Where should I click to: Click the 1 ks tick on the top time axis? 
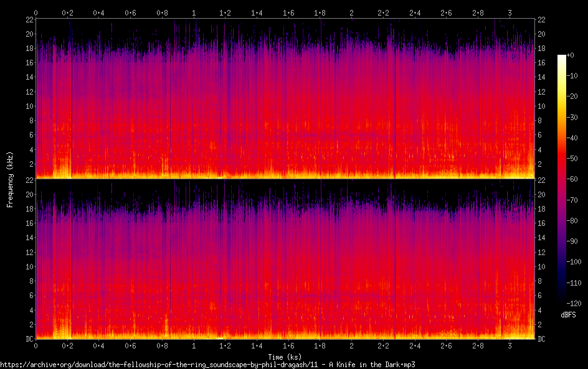coord(194,12)
